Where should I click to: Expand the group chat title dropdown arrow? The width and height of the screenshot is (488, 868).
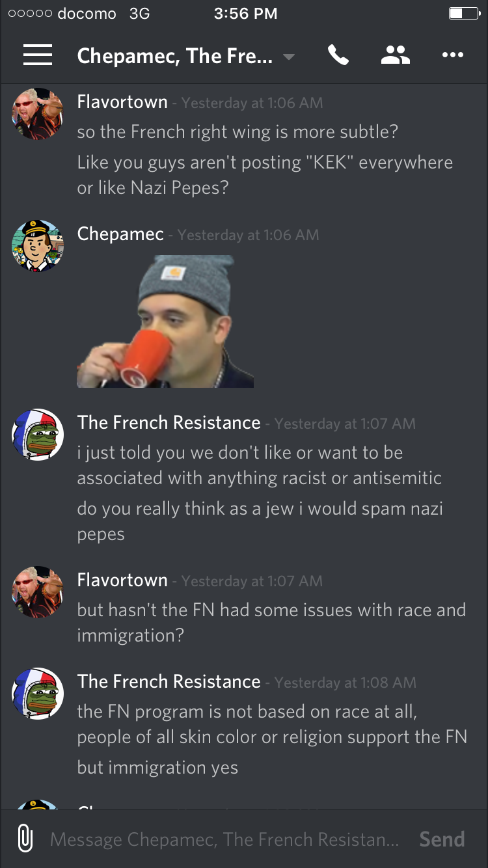coord(289,57)
